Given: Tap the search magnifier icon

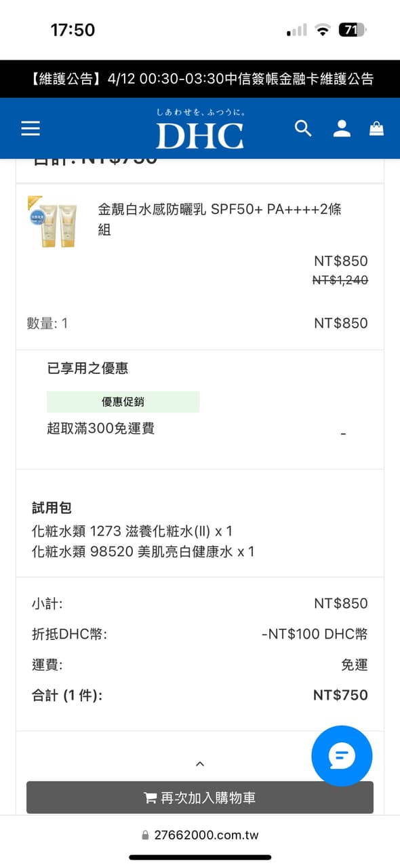Looking at the screenshot, I should 303,128.
